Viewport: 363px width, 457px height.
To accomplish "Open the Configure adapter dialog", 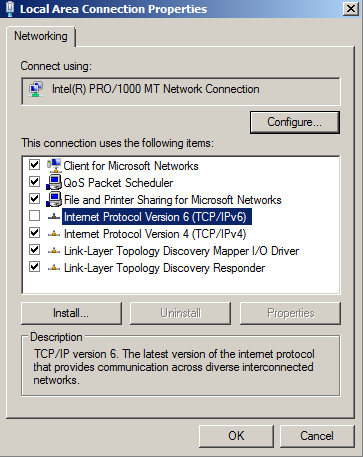I will click(295, 122).
